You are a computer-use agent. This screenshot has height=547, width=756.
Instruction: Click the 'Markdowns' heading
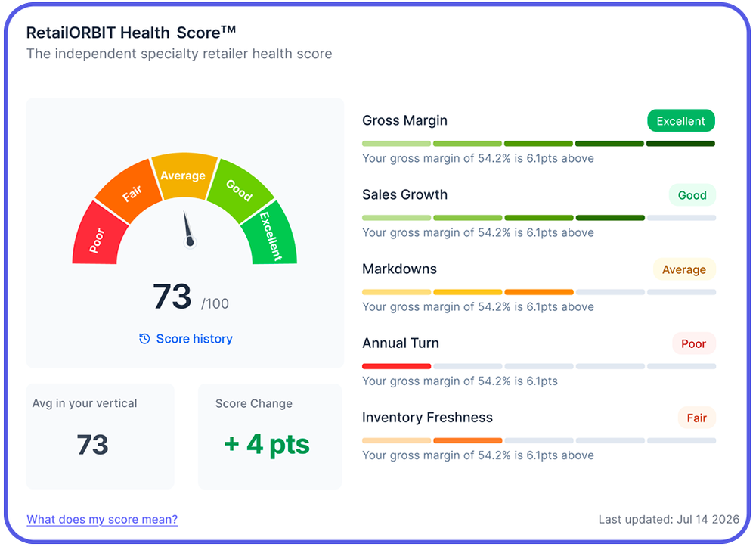[400, 269]
